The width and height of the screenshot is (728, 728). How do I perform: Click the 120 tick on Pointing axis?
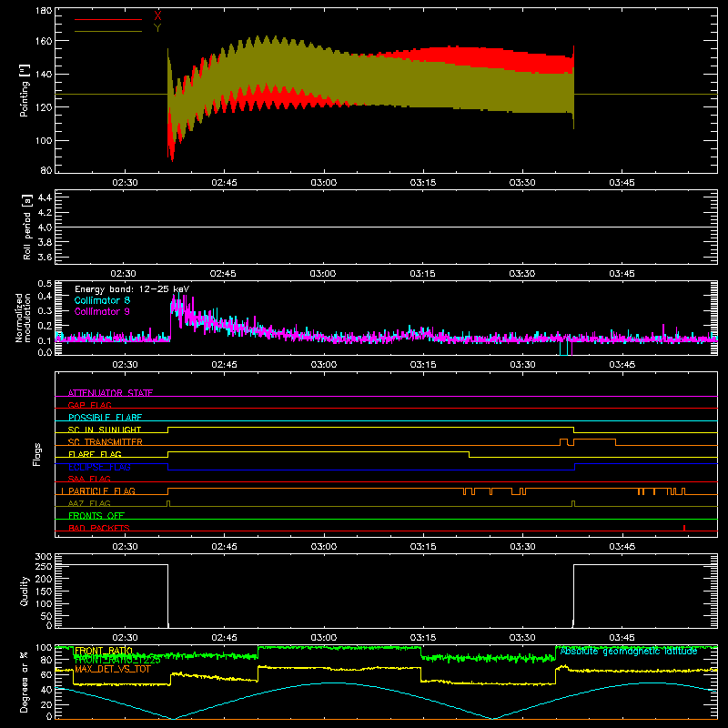coord(44,107)
